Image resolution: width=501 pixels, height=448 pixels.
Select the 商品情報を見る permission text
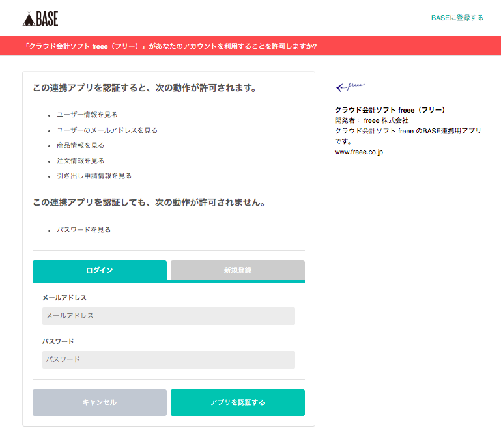point(80,145)
